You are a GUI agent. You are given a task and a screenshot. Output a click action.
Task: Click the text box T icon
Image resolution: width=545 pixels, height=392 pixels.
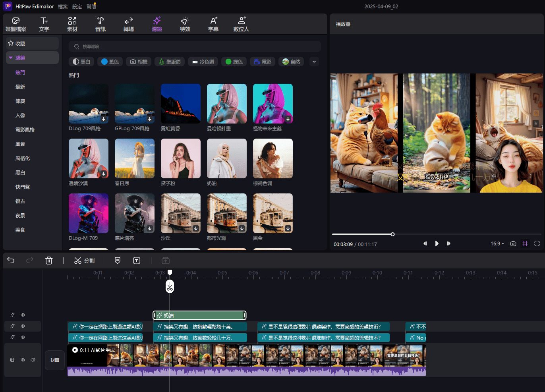point(137,261)
